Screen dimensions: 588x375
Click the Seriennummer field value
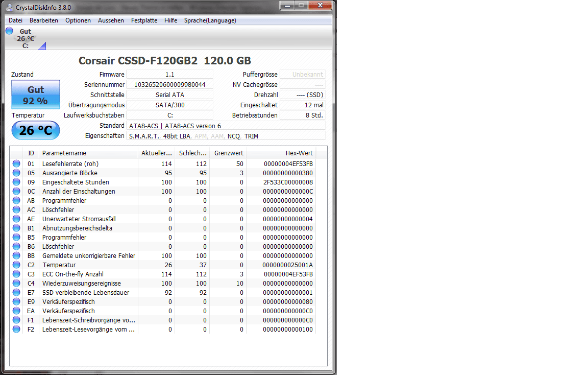pos(170,84)
